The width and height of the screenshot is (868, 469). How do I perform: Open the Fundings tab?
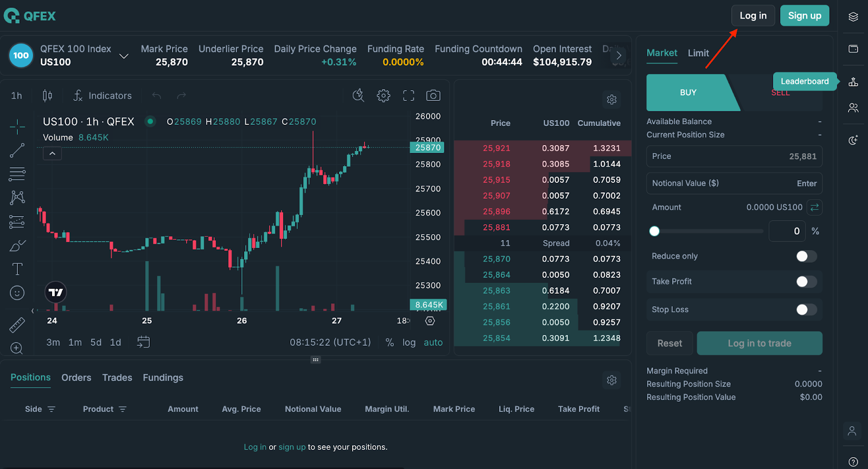pyautogui.click(x=163, y=378)
